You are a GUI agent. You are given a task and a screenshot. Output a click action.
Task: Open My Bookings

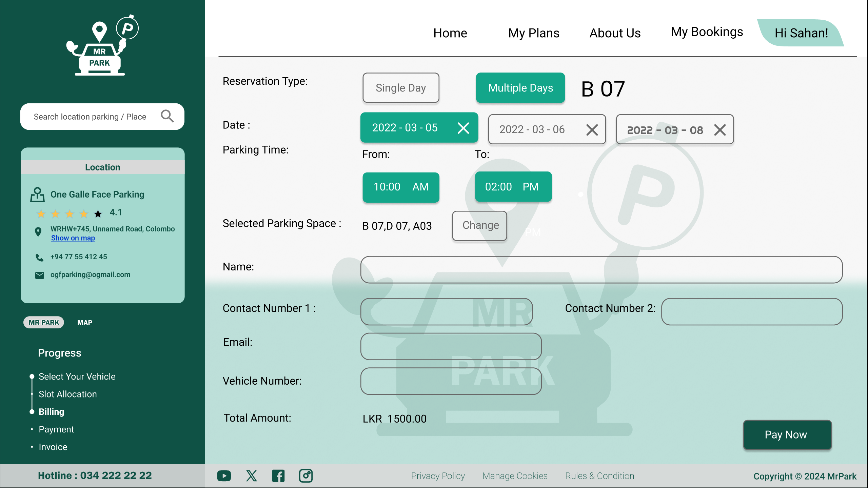(x=707, y=32)
